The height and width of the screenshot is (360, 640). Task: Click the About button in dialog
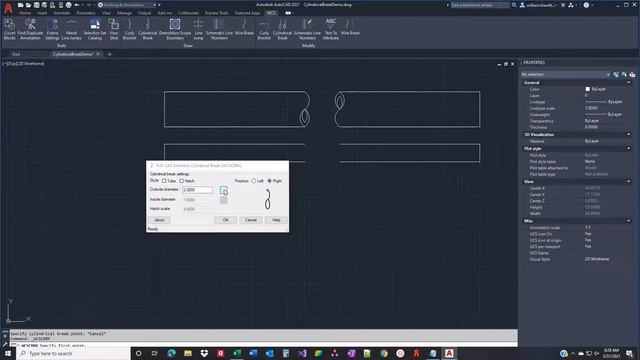coord(159,220)
